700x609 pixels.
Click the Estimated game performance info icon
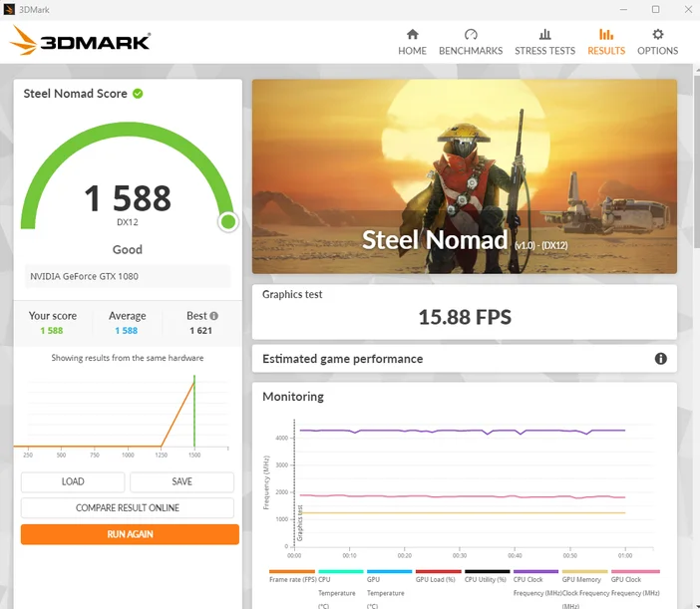[661, 358]
